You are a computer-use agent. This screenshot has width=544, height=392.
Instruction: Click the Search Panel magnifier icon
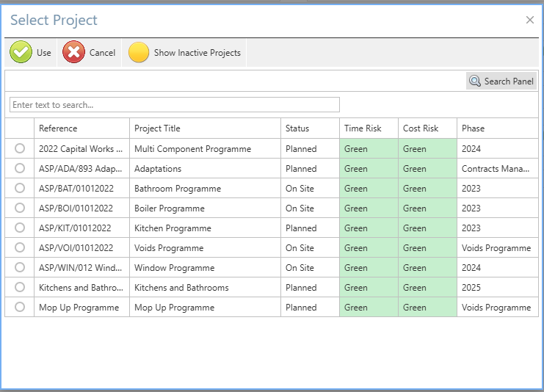475,81
